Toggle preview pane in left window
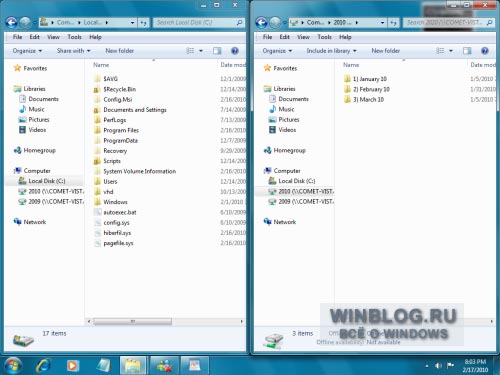Screen dimensions: 500x375 click(x=217, y=51)
